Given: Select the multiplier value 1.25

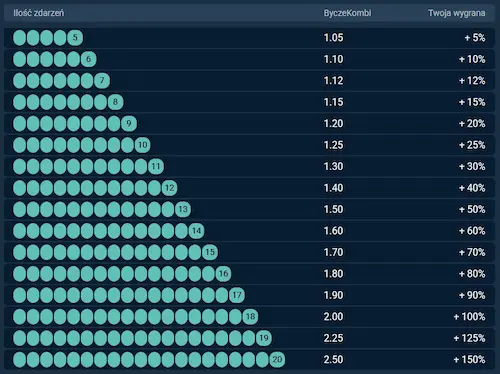Looking at the screenshot, I should pyautogui.click(x=333, y=145).
